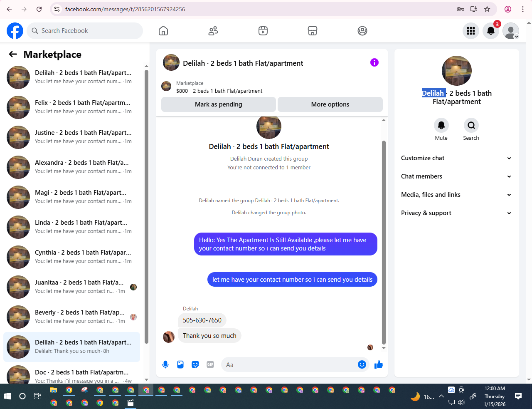Screen dimensions: 532x409
Task: Open Windows Start menu
Action: (7, 396)
